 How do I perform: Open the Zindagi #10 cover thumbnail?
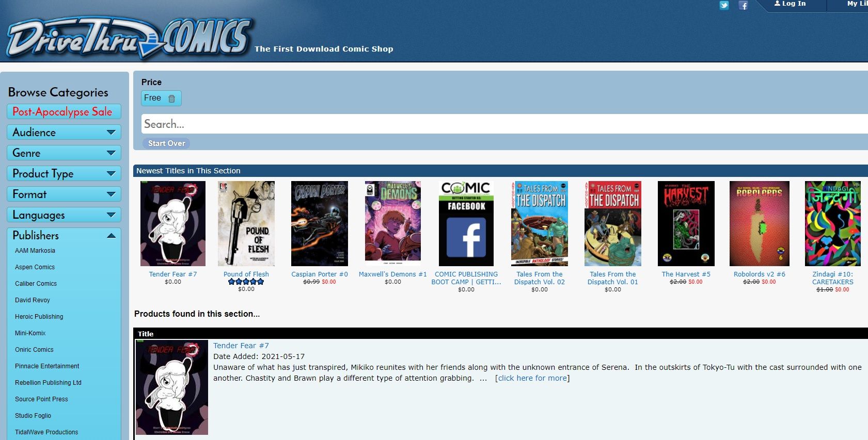(833, 223)
